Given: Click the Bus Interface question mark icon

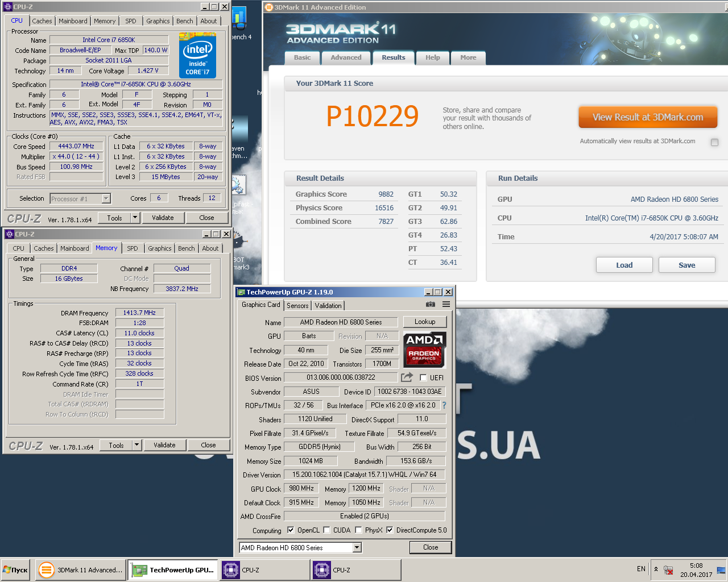Looking at the screenshot, I should [444, 405].
